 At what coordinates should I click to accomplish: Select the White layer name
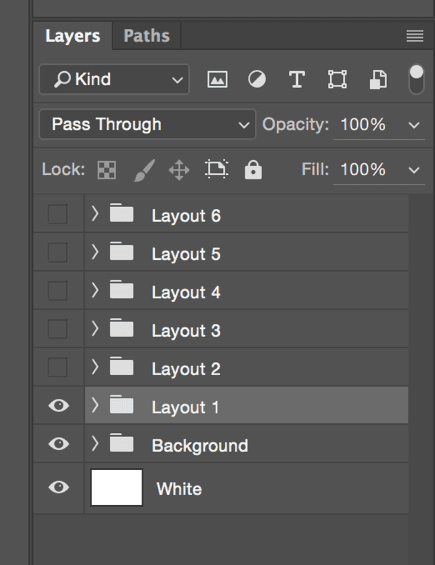pyautogui.click(x=179, y=489)
